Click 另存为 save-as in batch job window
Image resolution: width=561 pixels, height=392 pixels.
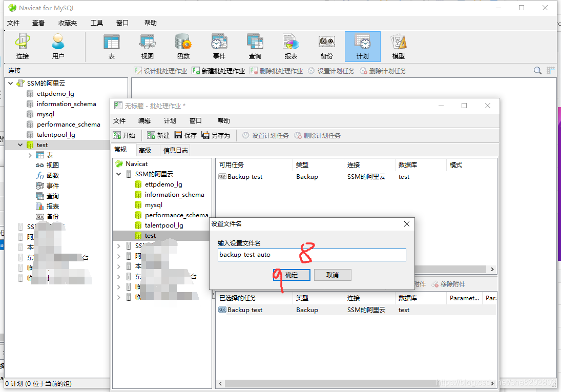pyautogui.click(x=216, y=135)
